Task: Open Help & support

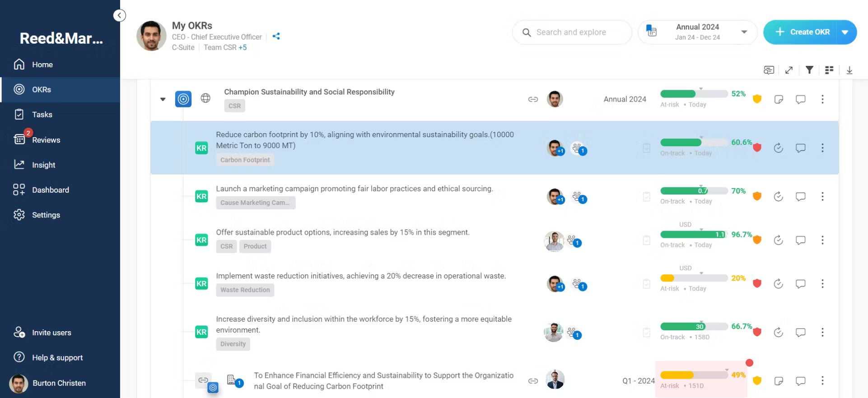Action: (x=57, y=357)
